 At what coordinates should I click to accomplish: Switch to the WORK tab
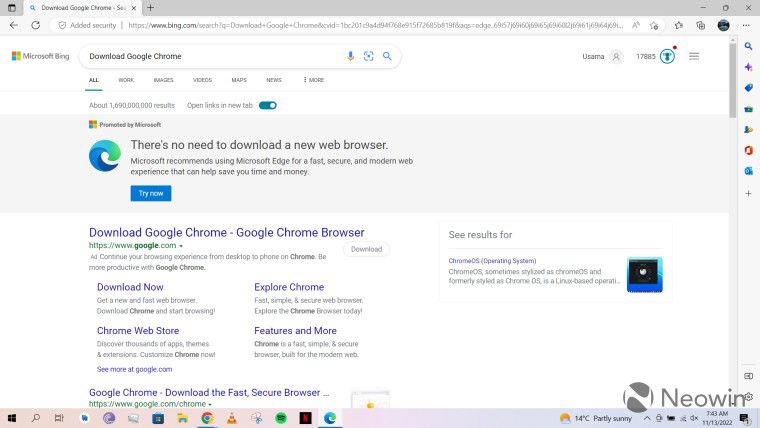pos(126,80)
